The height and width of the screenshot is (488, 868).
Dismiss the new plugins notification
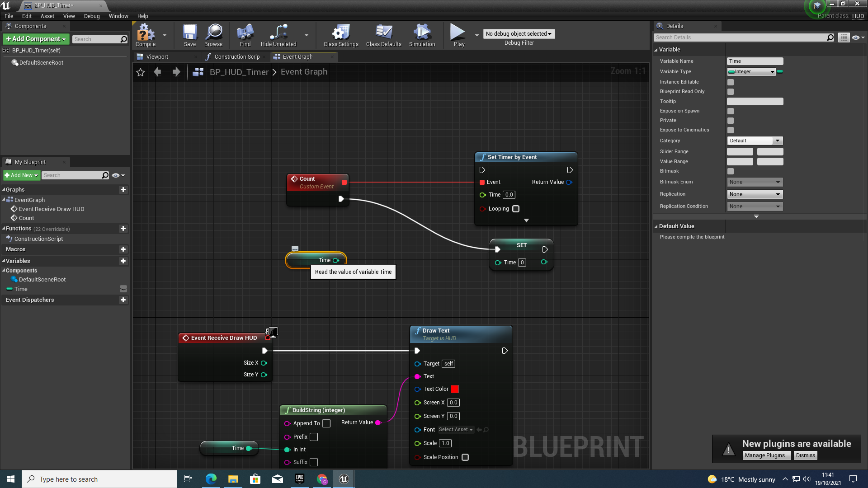coord(805,455)
